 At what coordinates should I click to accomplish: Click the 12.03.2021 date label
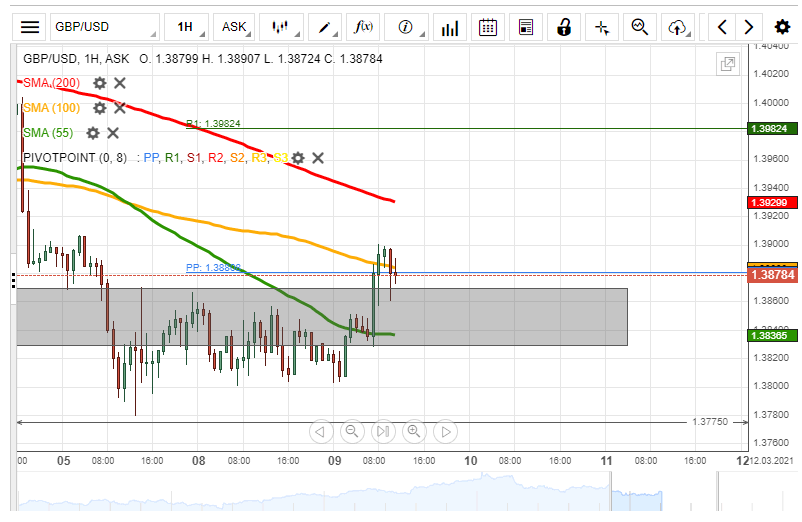pos(772,461)
